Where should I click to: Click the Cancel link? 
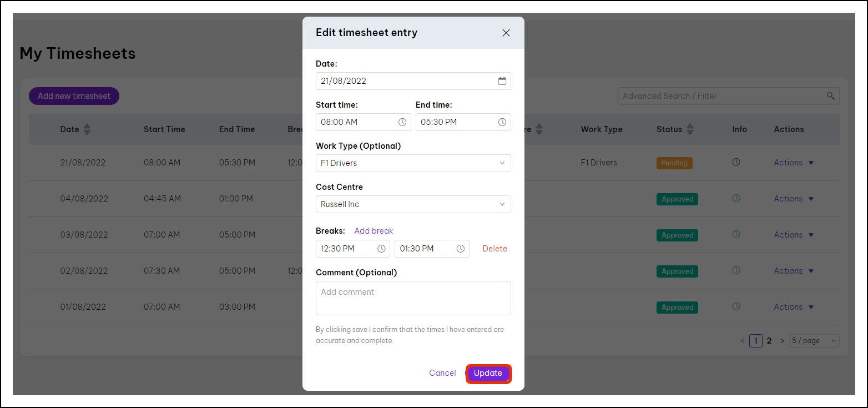442,373
